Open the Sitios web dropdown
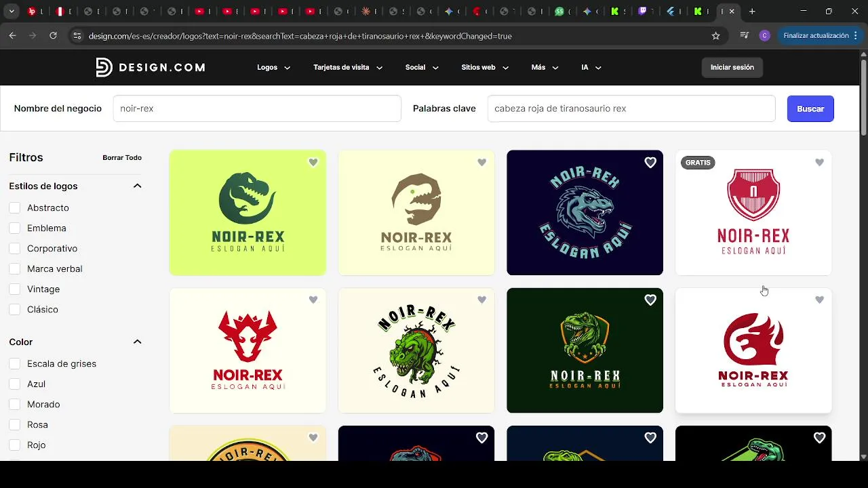This screenshot has height=488, width=868. click(485, 67)
